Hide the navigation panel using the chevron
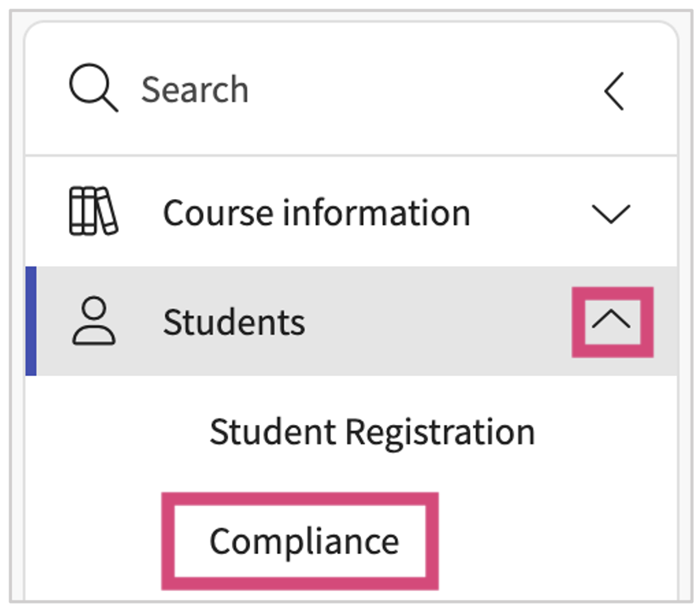 click(614, 90)
